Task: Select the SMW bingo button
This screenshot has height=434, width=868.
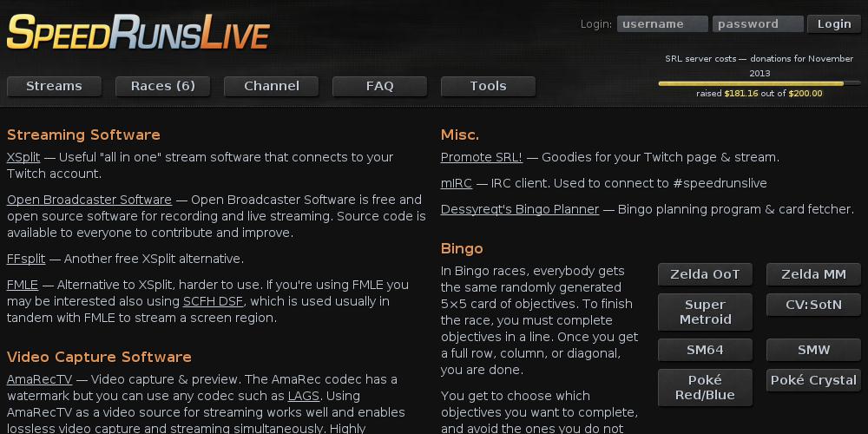Action: tap(813, 350)
